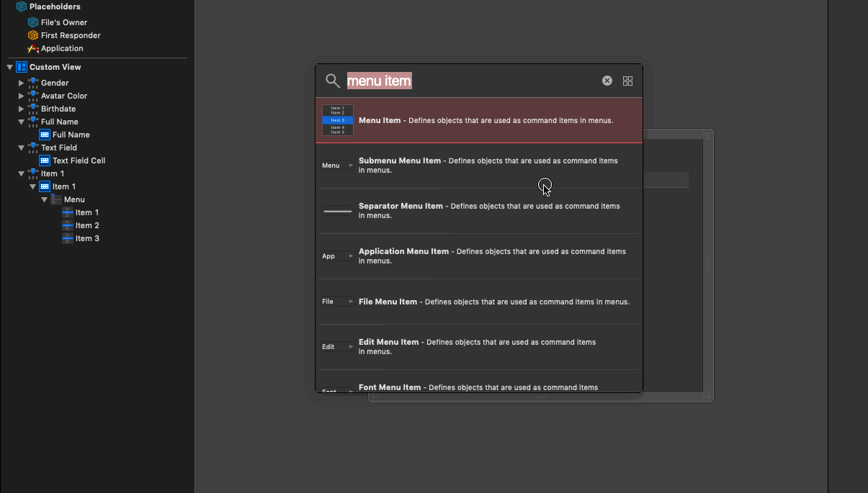Collapse the Menu disclosure triangle

pyautogui.click(x=45, y=199)
